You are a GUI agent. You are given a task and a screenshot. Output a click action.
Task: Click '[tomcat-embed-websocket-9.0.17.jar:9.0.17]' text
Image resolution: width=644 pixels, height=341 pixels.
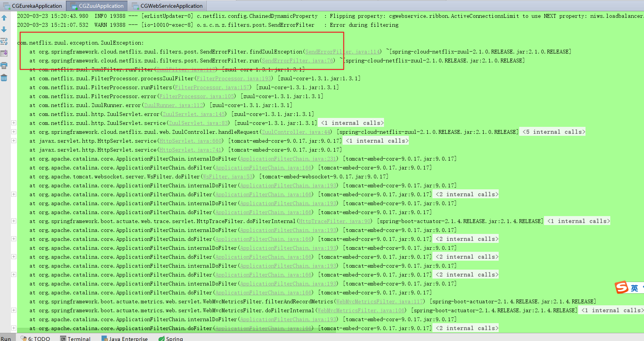[x=324, y=177]
